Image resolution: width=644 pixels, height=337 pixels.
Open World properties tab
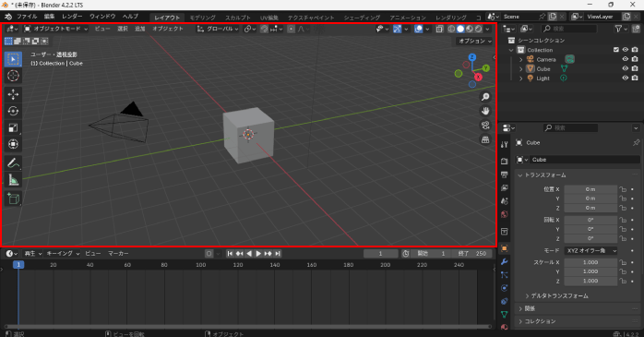pyautogui.click(x=505, y=214)
